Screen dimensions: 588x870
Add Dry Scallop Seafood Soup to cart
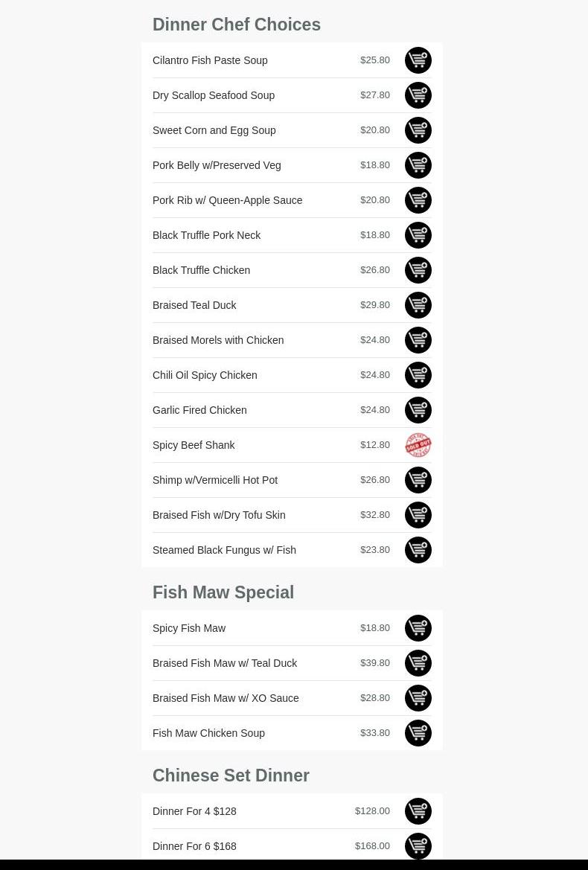pyautogui.click(x=418, y=95)
